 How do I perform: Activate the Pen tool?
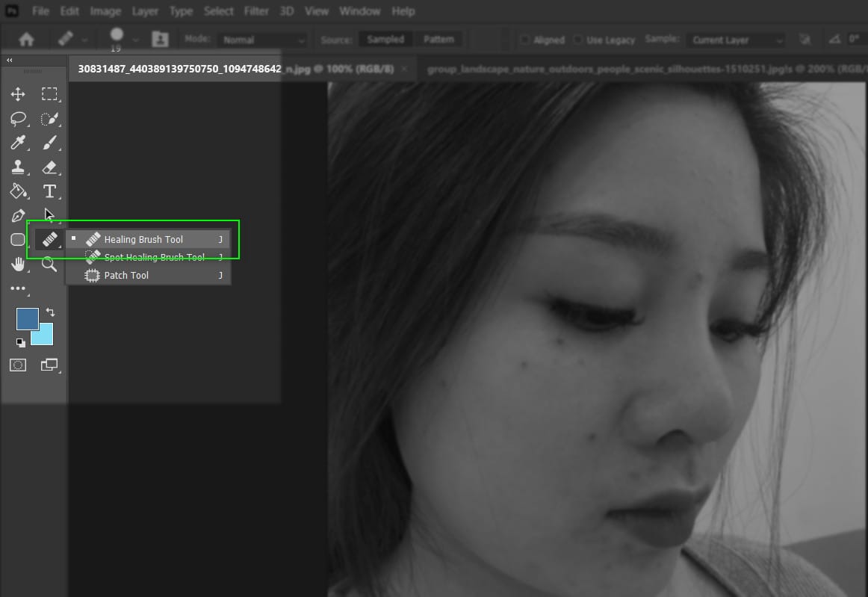tap(18, 215)
